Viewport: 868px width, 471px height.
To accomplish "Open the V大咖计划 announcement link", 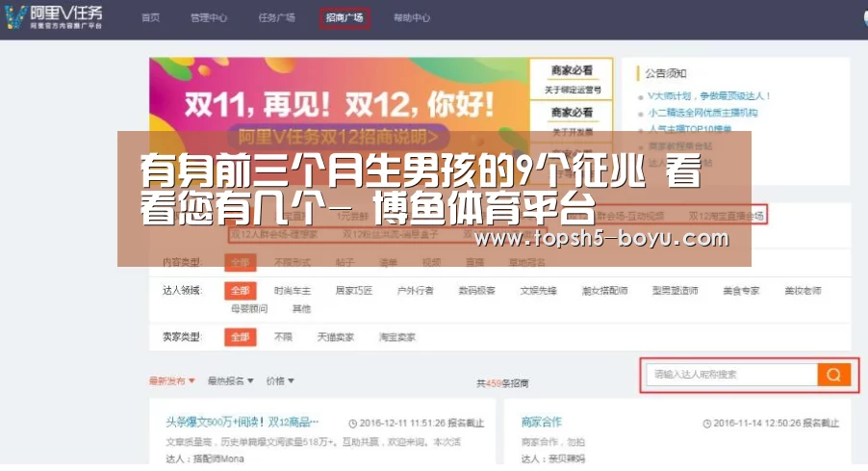I will point(708,96).
